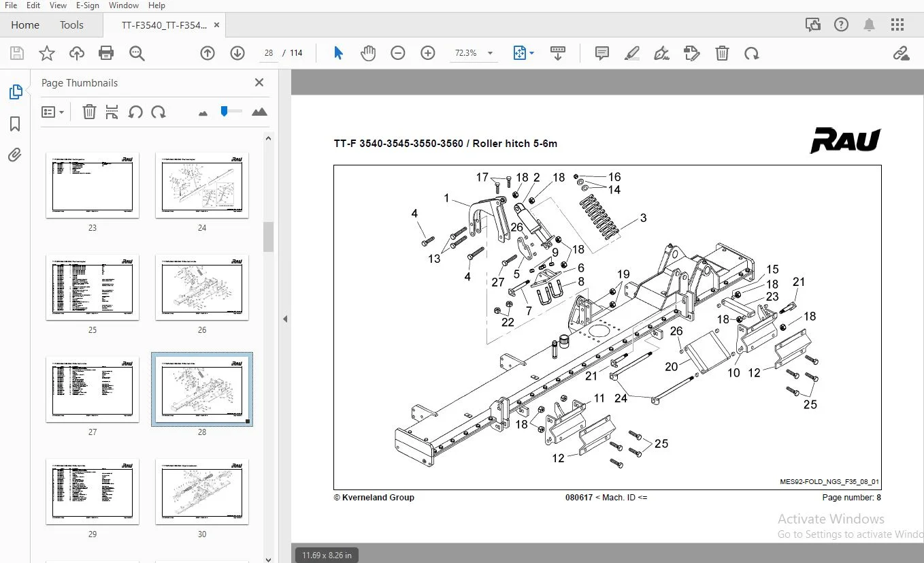Save the document with the floppy disk icon

17,53
